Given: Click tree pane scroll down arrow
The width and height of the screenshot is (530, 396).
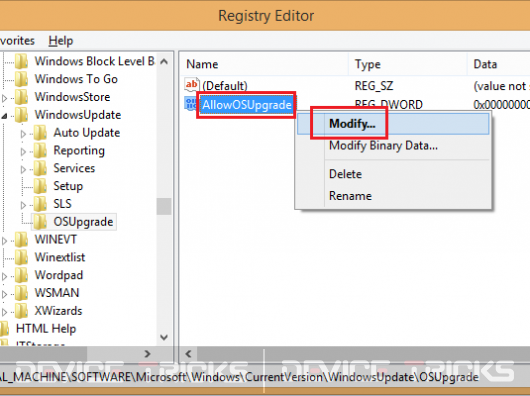Looking at the screenshot, I should [x=164, y=337].
